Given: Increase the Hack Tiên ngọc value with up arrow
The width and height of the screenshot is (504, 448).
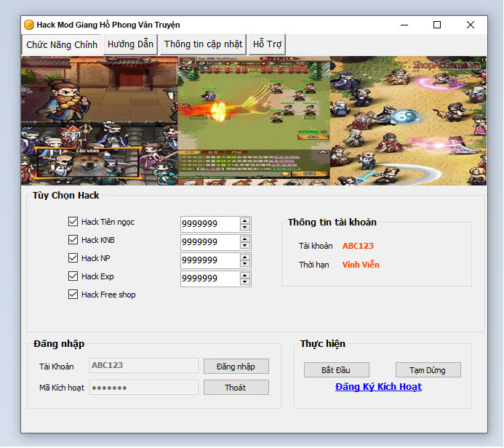Looking at the screenshot, I should [x=245, y=221].
